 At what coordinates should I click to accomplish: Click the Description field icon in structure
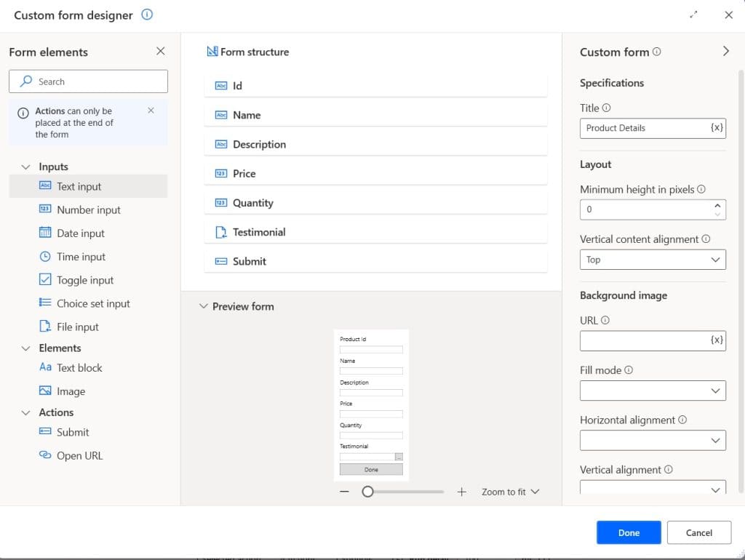pyautogui.click(x=221, y=144)
